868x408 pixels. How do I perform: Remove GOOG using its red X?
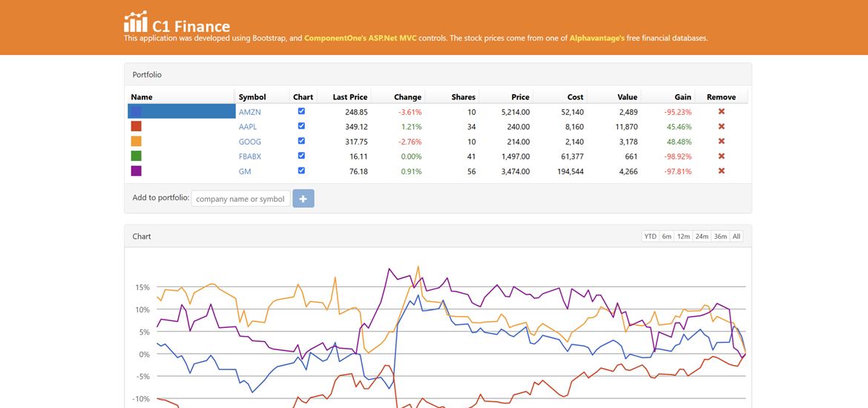(x=721, y=142)
